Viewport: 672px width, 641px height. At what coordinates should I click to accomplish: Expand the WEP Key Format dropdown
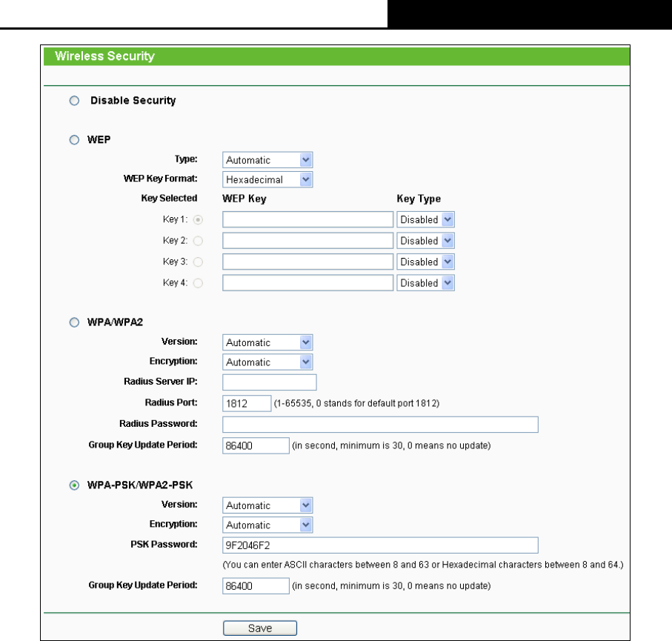click(267, 179)
